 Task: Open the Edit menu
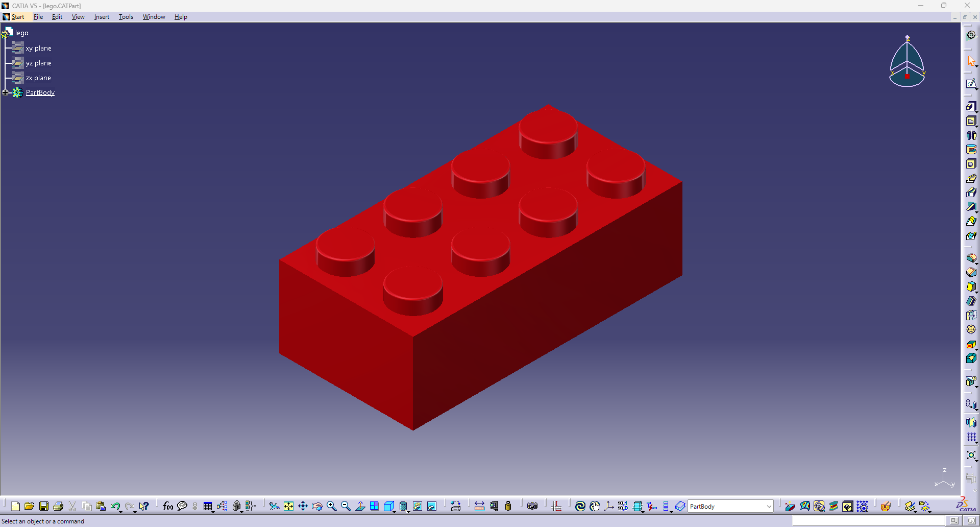(57, 17)
